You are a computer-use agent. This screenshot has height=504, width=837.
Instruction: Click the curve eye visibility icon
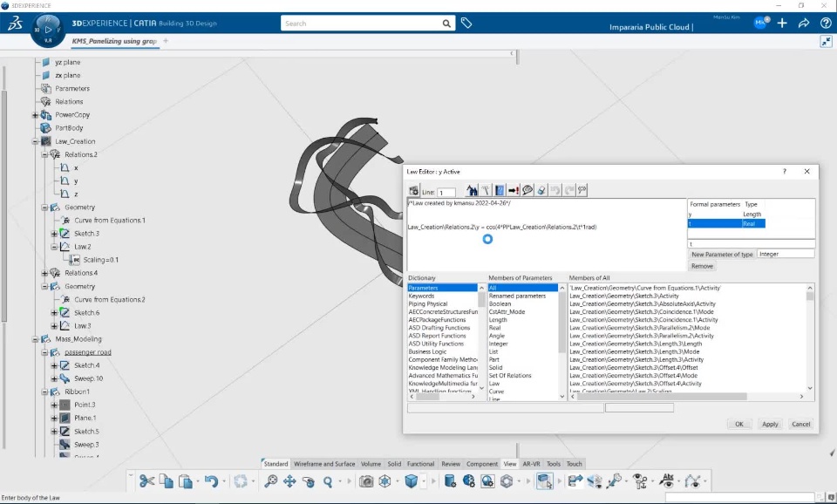point(693,481)
